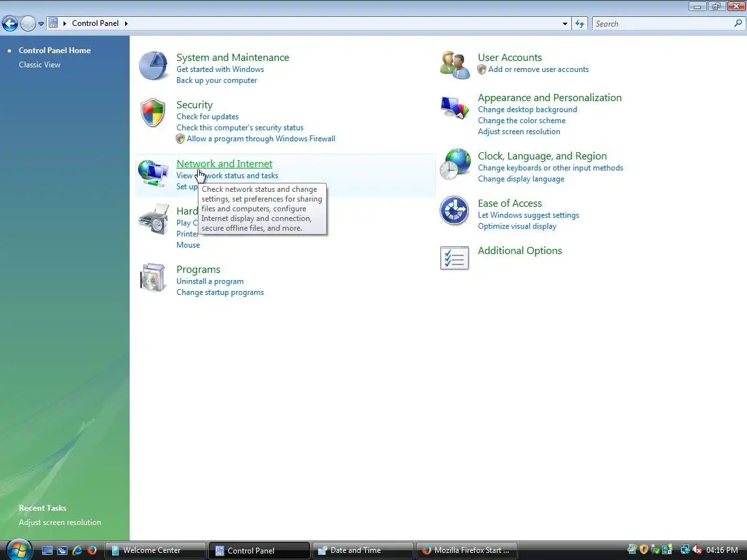Switch to Welcome Center taskbar window
747x560 pixels.
[x=156, y=550]
